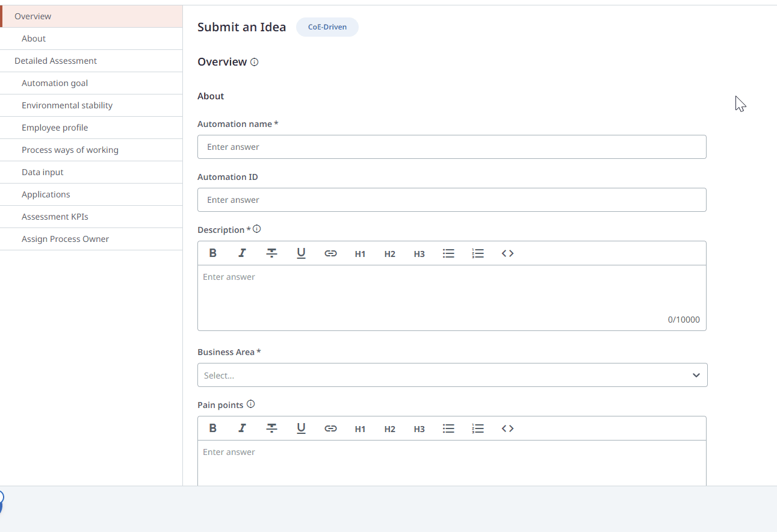Click the CoE-Driven badge
The image size is (777, 532).
[327, 27]
